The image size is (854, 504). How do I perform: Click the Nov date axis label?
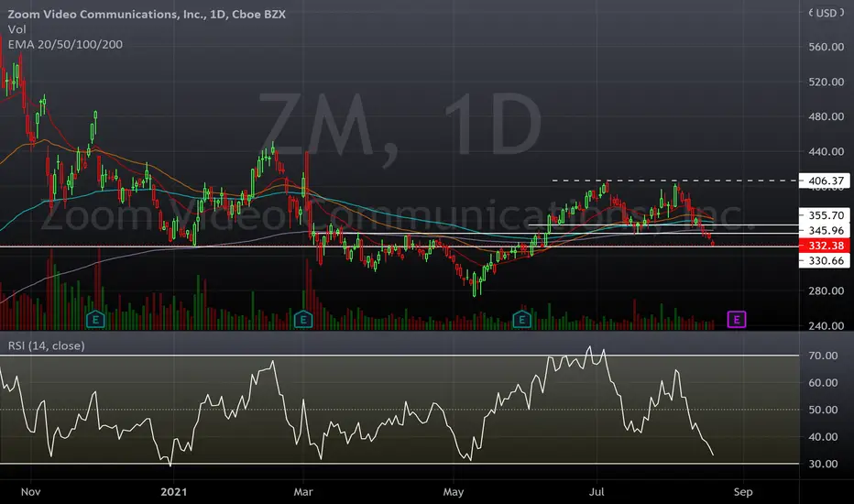[x=30, y=492]
